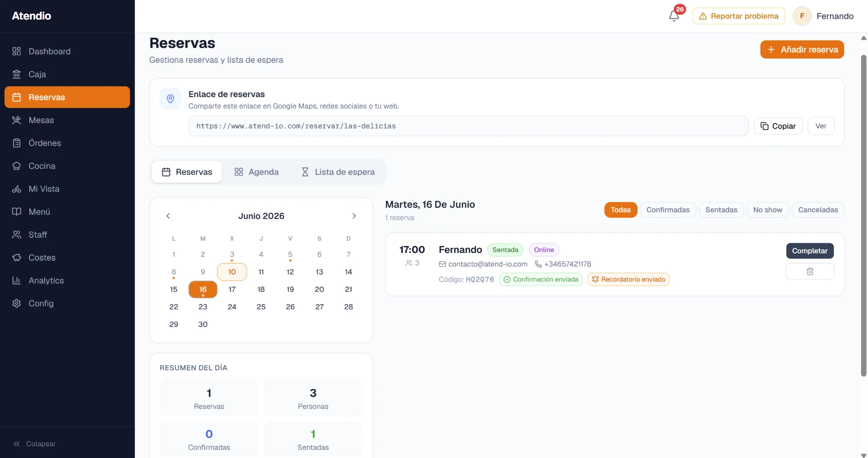
Task: Delete Fernando's reservation with trash icon
Action: tap(810, 272)
